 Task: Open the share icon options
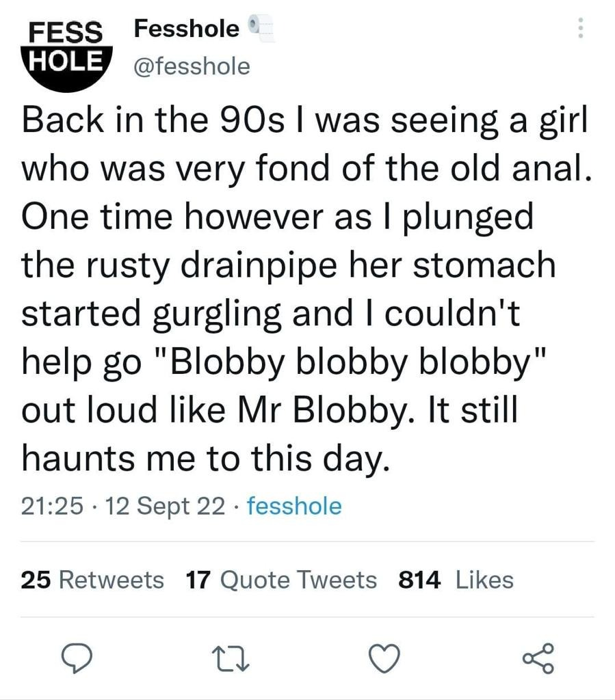(539, 658)
